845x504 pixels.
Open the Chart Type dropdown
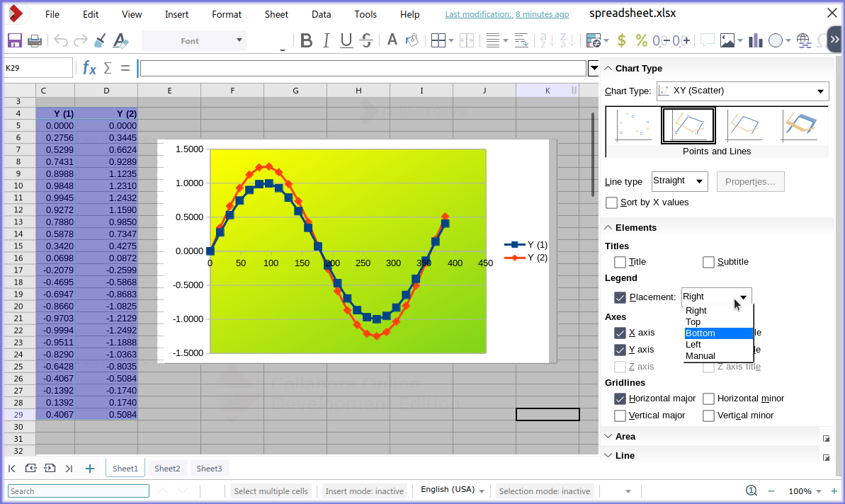742,91
